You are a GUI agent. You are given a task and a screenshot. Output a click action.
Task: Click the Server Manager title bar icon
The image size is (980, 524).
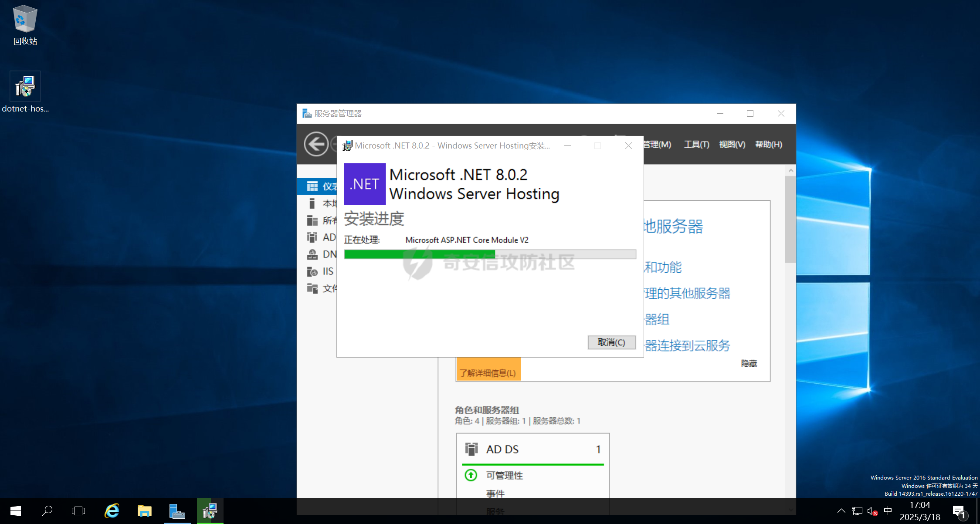pos(307,113)
